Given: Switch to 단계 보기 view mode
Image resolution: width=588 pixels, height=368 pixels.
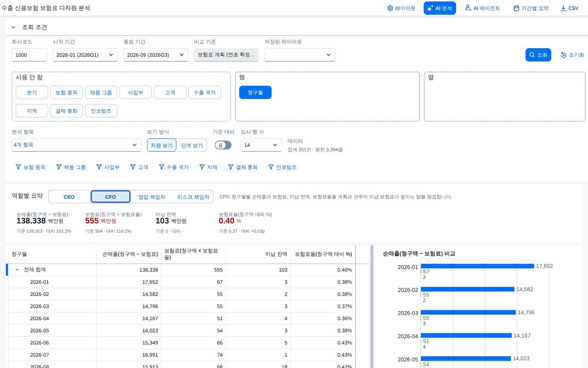Looking at the screenshot, I should pos(192,145).
